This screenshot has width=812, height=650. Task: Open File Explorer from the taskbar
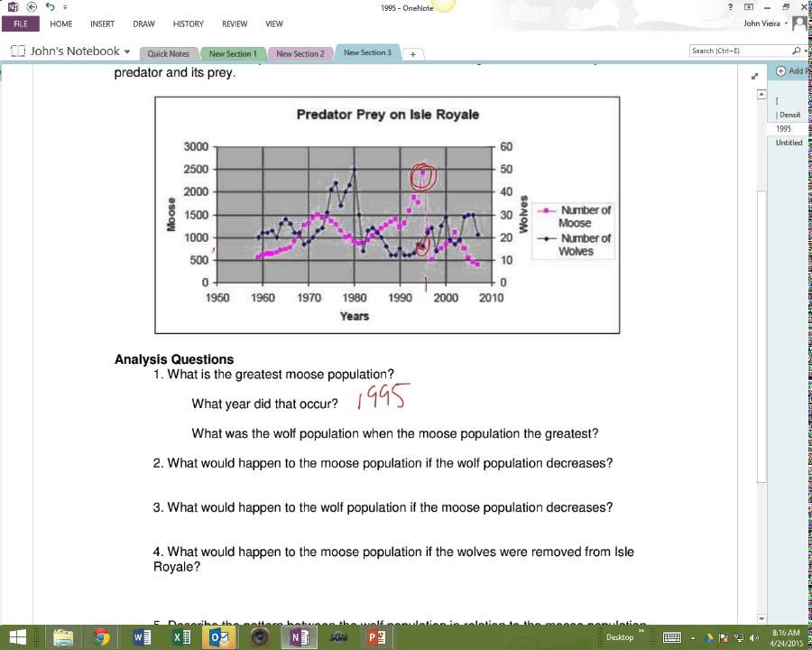[x=63, y=637]
